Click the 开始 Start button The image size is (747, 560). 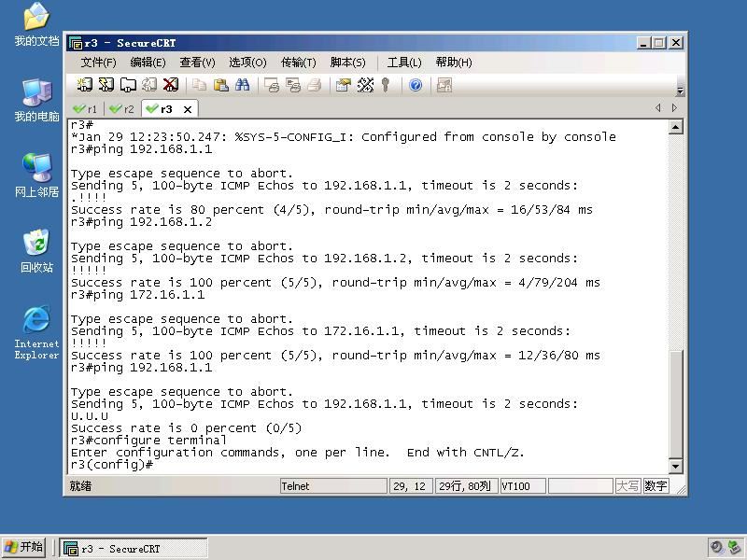[23, 547]
